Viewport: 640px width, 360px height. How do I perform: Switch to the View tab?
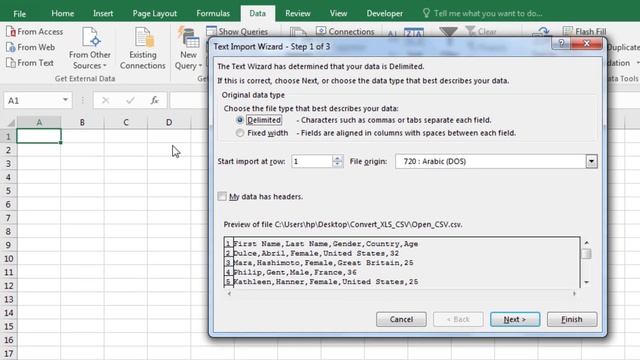[x=338, y=13]
